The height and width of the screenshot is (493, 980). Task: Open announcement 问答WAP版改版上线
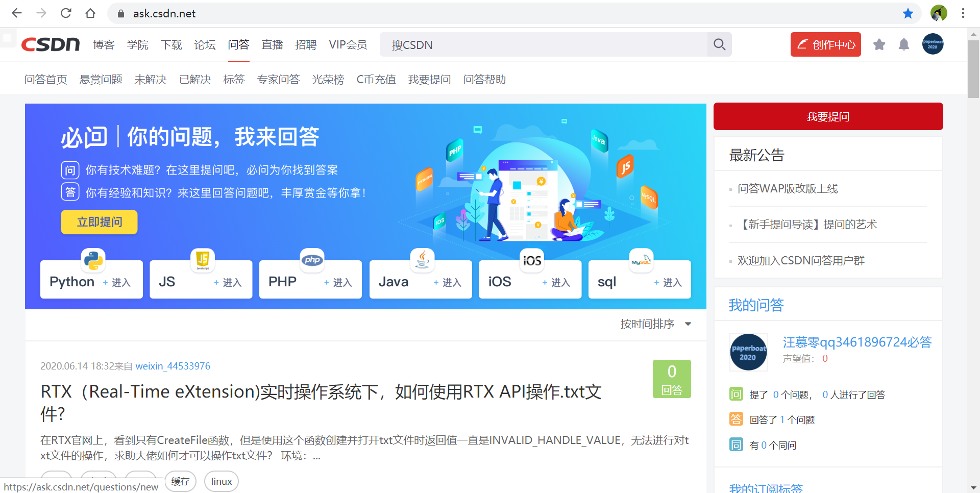788,189
